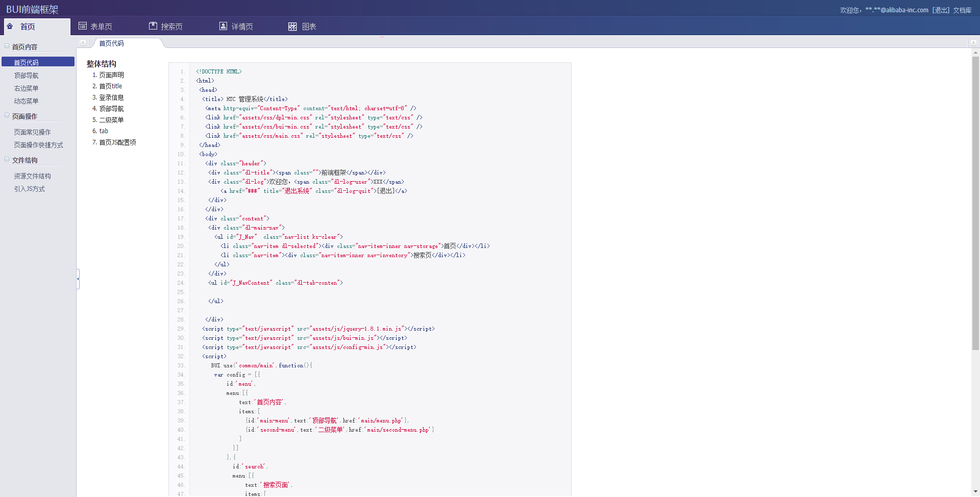Click the HTC 管理系统 title code line
The height and width of the screenshot is (497, 980).
click(245, 99)
